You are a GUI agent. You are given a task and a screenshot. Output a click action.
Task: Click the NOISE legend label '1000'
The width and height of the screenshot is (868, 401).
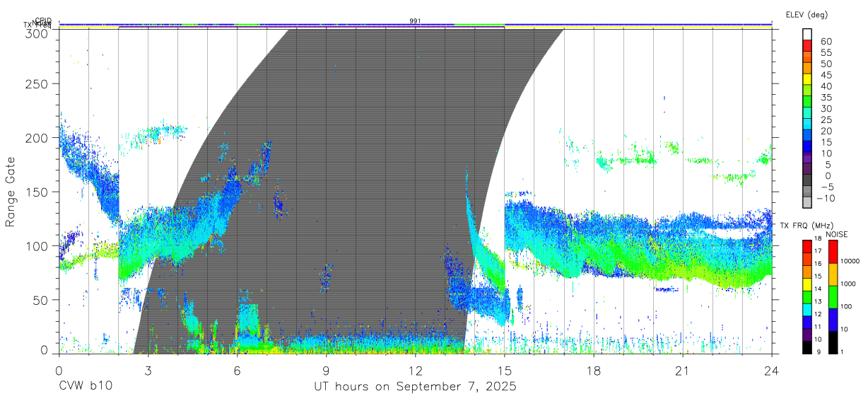click(x=849, y=284)
